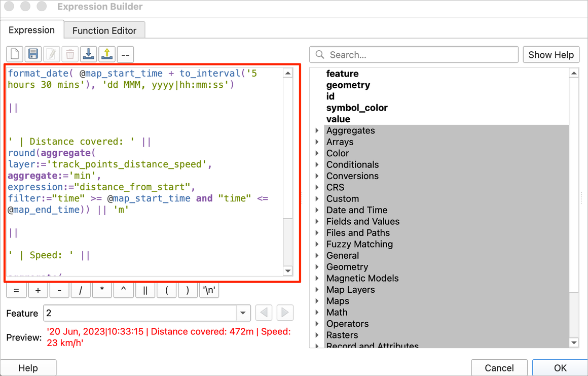Viewport: 588px width, 376px height.
Task: Expand the Map Layers group
Action: (317, 290)
